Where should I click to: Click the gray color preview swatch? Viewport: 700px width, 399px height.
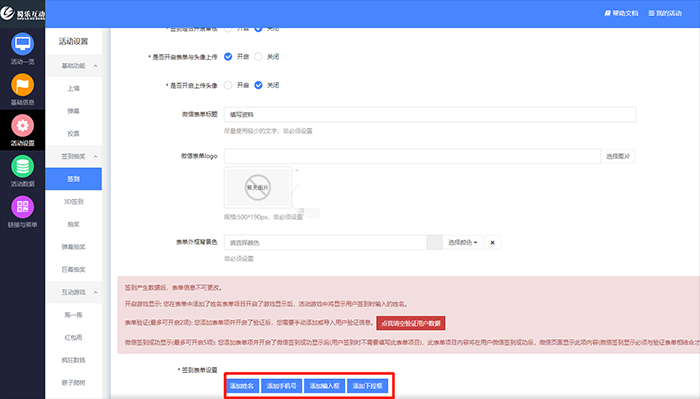click(x=435, y=242)
